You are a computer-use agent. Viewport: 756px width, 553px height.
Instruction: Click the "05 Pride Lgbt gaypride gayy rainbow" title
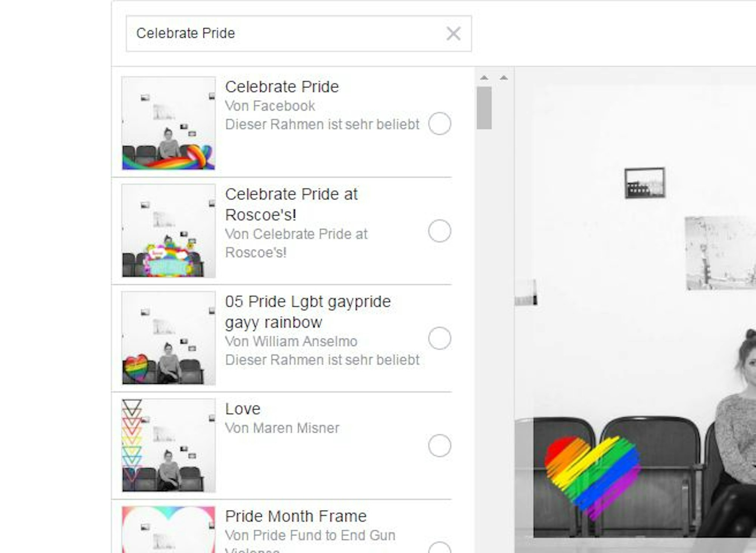click(308, 312)
